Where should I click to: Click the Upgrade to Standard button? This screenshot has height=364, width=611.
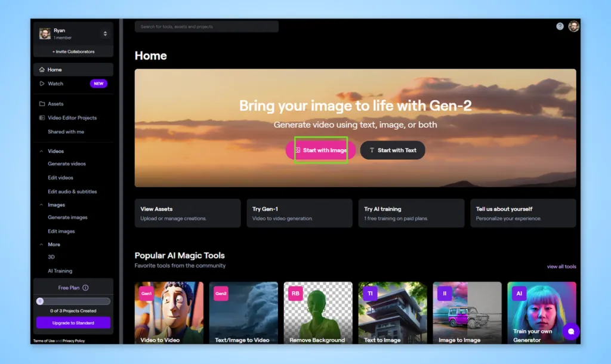[73, 323]
